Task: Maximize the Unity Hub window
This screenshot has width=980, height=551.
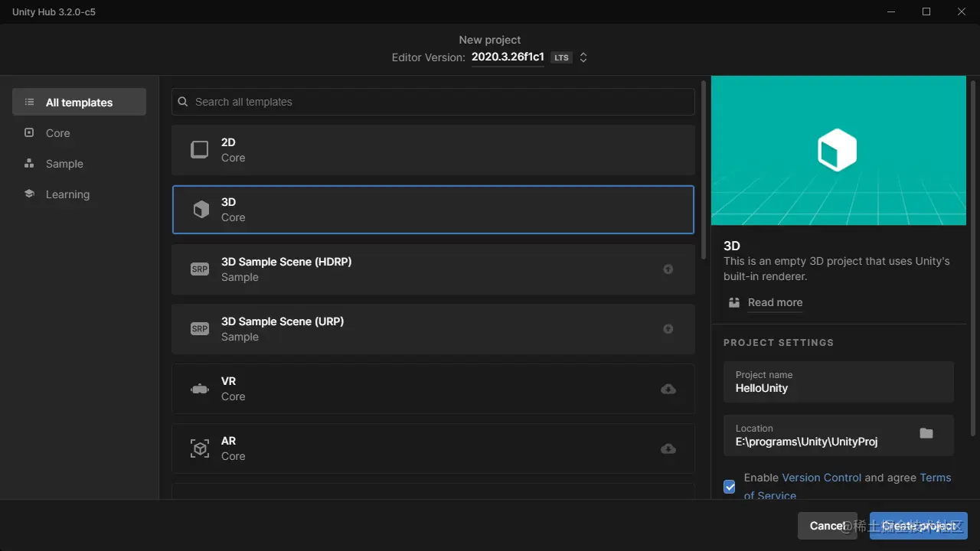Action: (x=926, y=11)
